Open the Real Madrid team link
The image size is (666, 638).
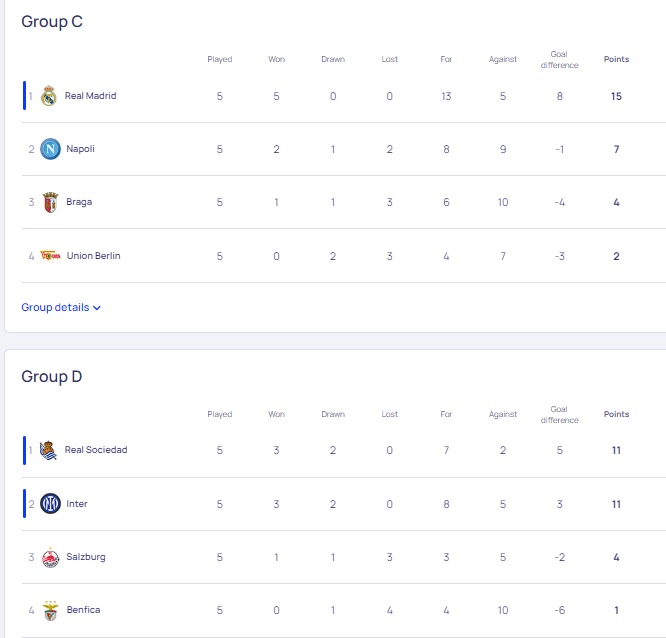[90, 96]
